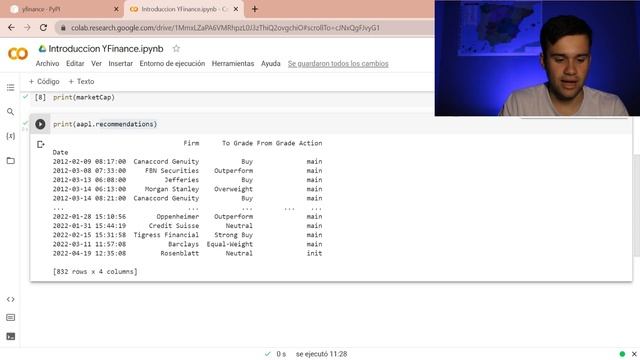Open the Colab logo home link
The width and height of the screenshot is (640, 360).
[18, 53]
